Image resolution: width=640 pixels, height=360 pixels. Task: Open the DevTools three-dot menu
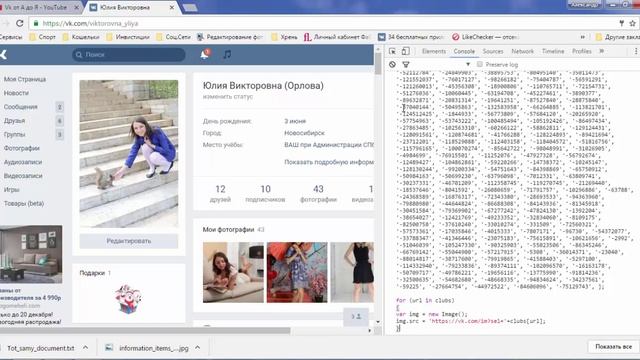click(636, 51)
